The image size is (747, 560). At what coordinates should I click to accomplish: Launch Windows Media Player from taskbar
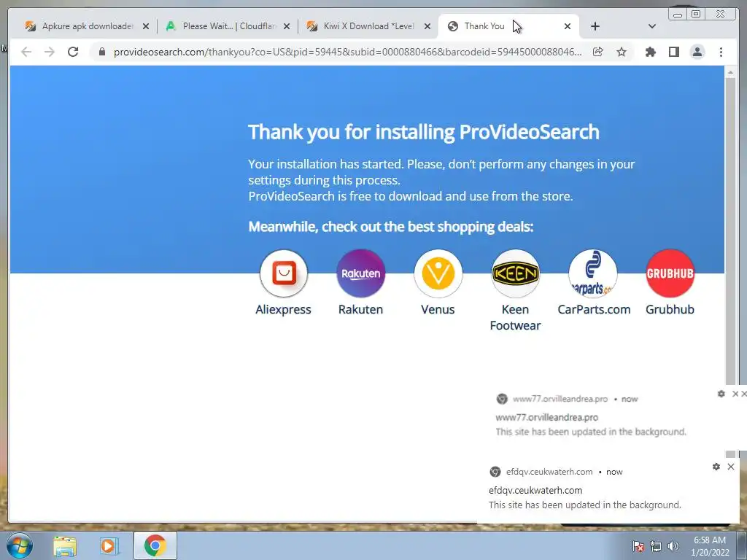[x=109, y=546]
